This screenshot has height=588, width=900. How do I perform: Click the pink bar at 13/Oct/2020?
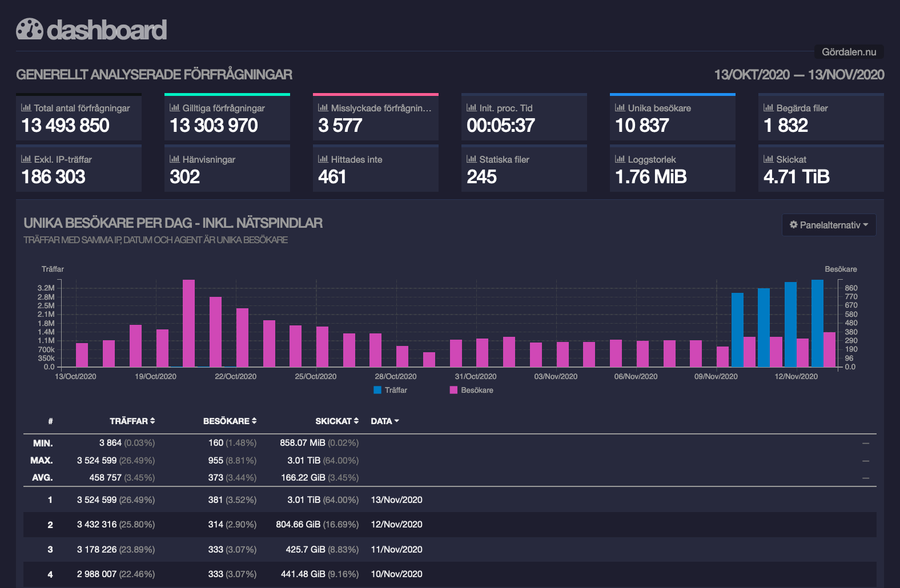coord(82,355)
